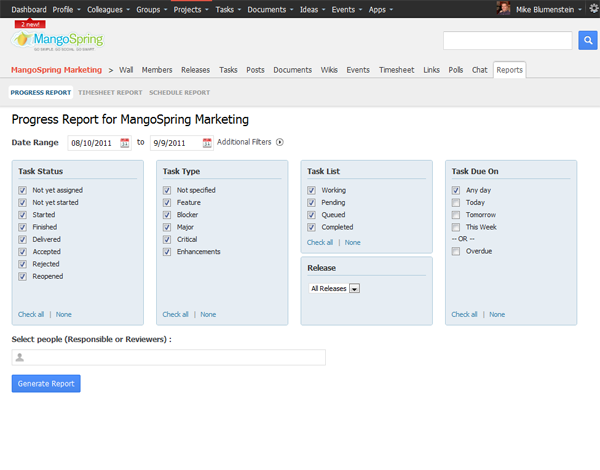Open the Colleagues dropdown menu
Viewport: 600px width, 470px height.
108,10
